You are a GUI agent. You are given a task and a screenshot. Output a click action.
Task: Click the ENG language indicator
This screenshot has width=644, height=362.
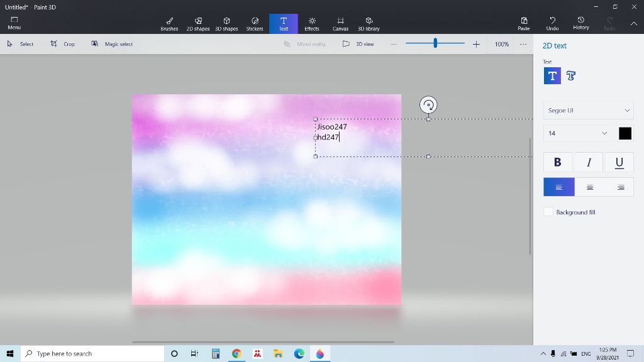pos(586,354)
